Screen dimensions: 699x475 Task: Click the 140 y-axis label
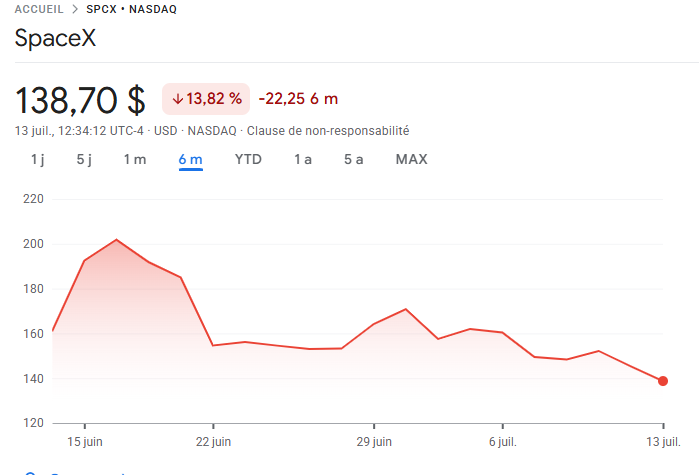tap(33, 379)
